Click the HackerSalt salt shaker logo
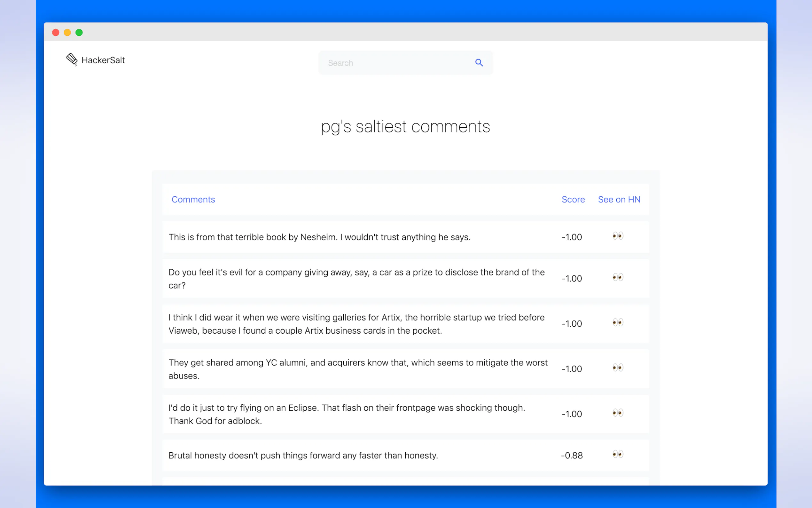This screenshot has height=508, width=812. click(72, 60)
